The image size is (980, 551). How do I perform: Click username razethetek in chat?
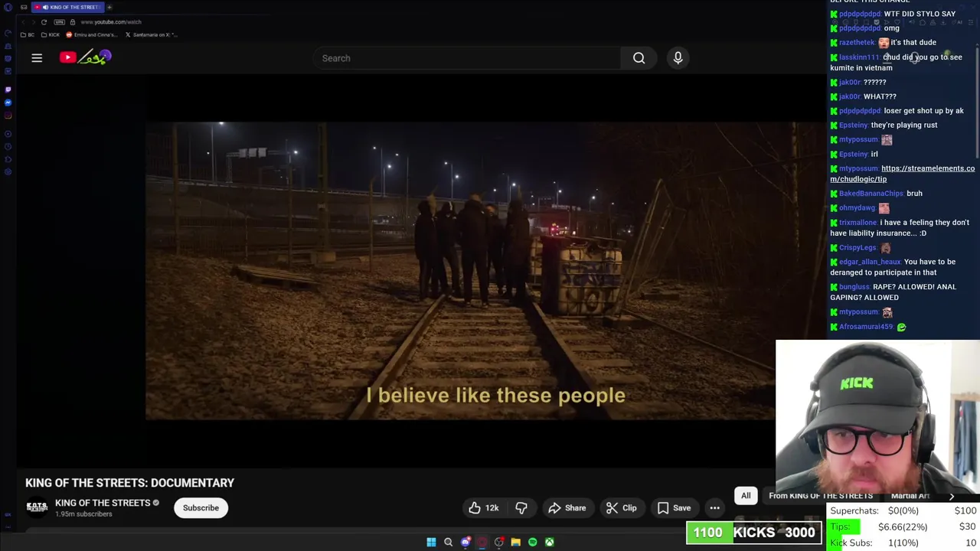click(x=857, y=43)
